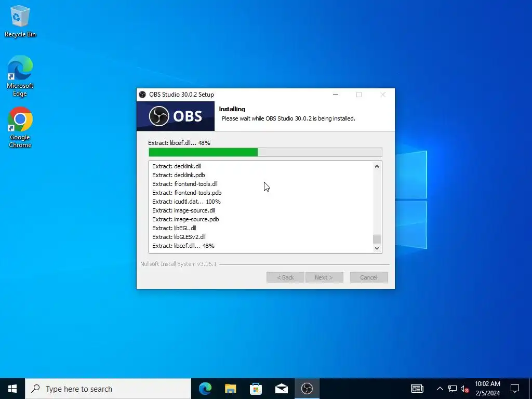The width and height of the screenshot is (532, 399).
Task: Click the greyed-out Cancel button
Action: coord(369,277)
